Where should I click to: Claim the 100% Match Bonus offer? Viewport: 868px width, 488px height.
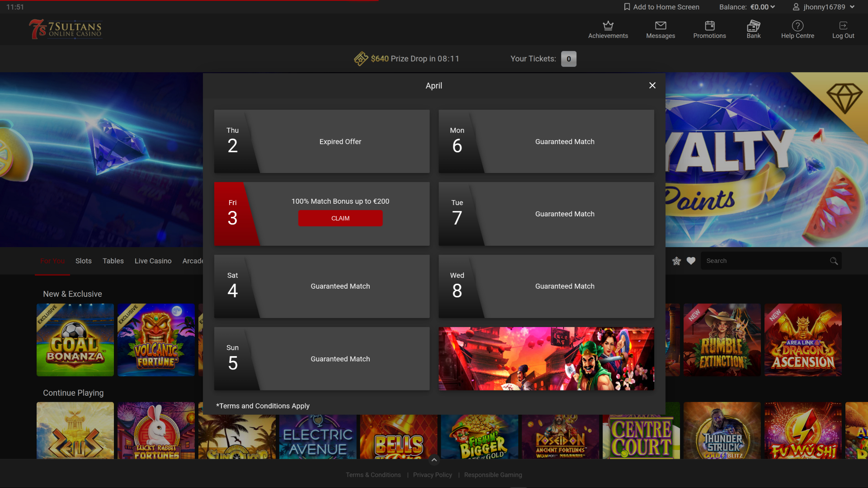340,218
